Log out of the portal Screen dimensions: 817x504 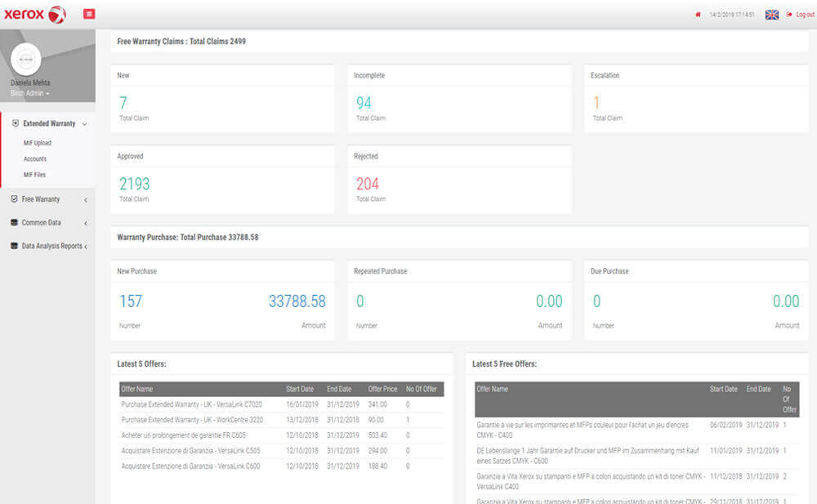805,15
